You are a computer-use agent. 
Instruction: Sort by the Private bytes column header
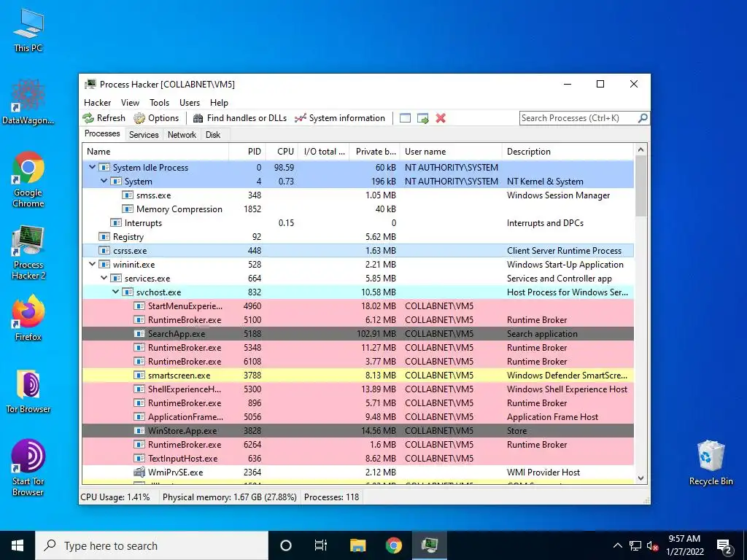(374, 152)
